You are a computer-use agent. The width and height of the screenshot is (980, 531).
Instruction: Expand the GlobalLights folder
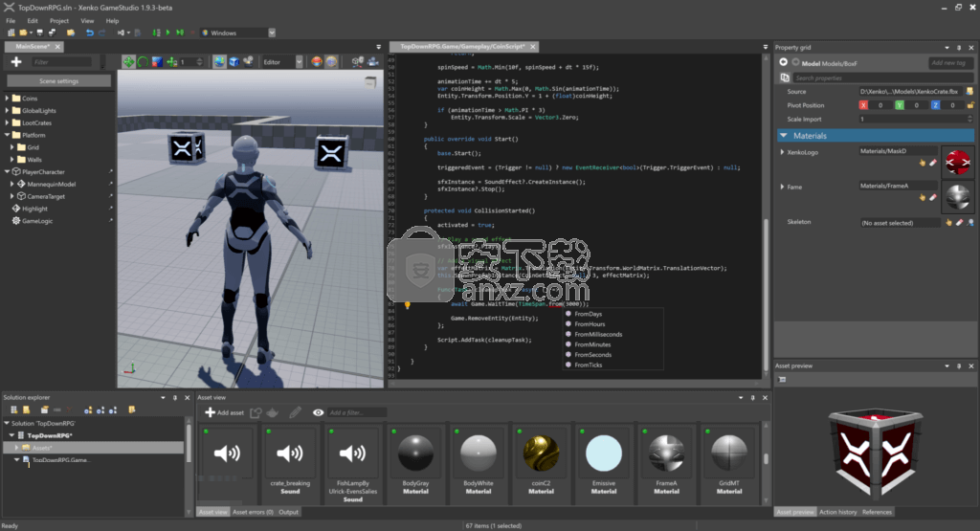(7, 111)
